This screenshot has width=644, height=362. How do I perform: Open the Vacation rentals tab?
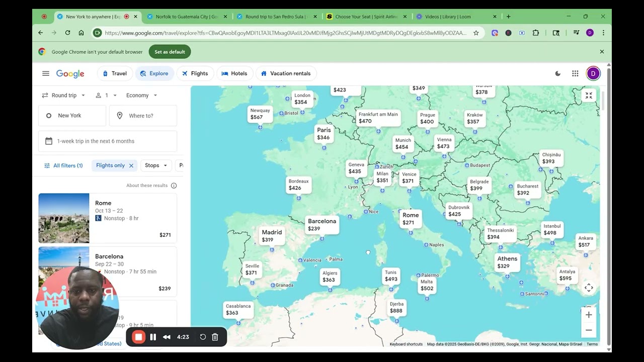click(x=286, y=73)
